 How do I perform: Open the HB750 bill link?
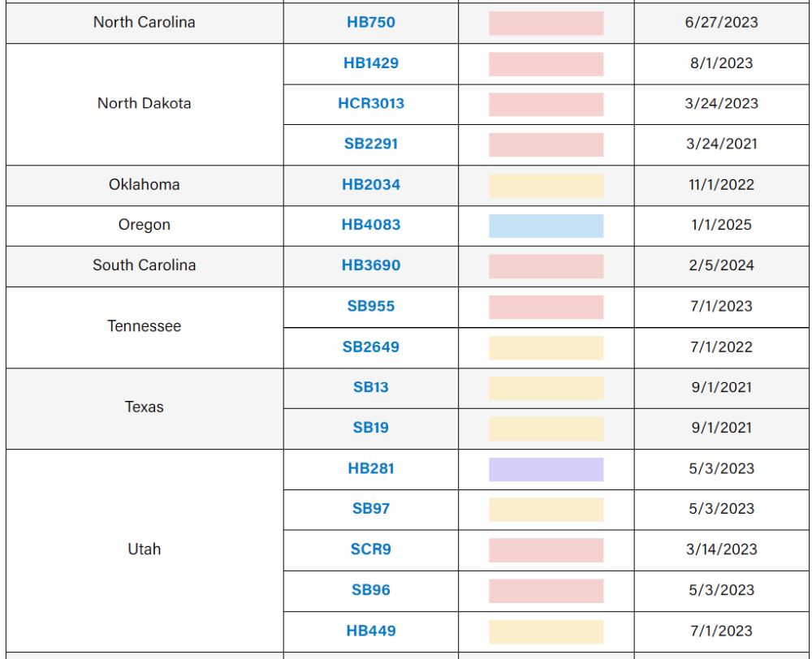point(371,23)
